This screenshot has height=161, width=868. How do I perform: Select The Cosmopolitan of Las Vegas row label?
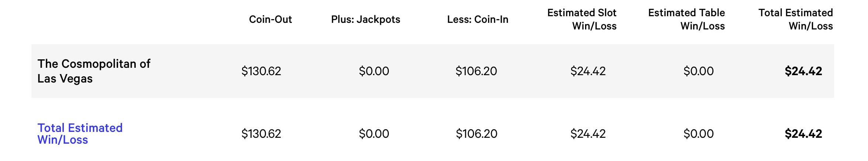94,71
